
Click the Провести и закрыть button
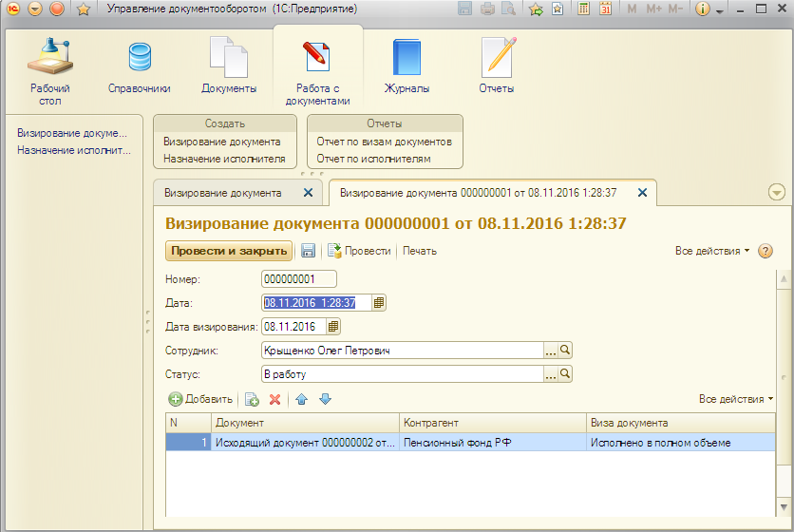point(229,251)
